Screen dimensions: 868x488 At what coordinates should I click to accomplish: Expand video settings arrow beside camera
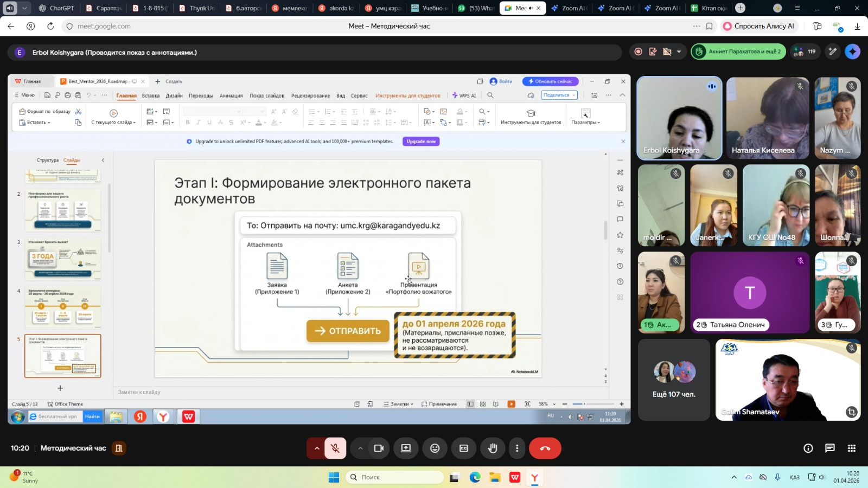coord(360,448)
